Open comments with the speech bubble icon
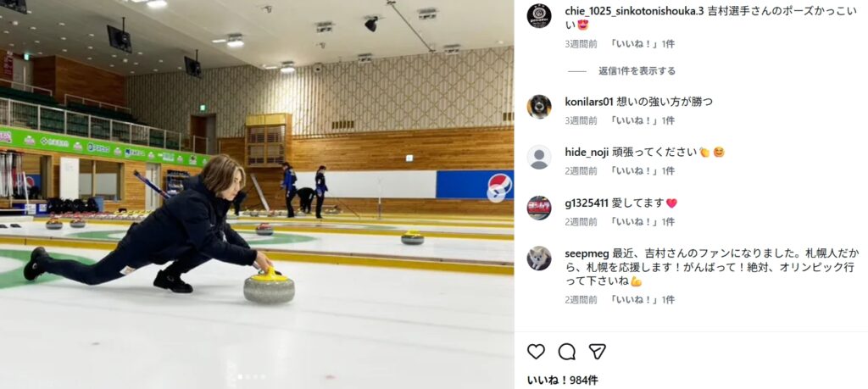The width and height of the screenshot is (868, 389). point(566,352)
